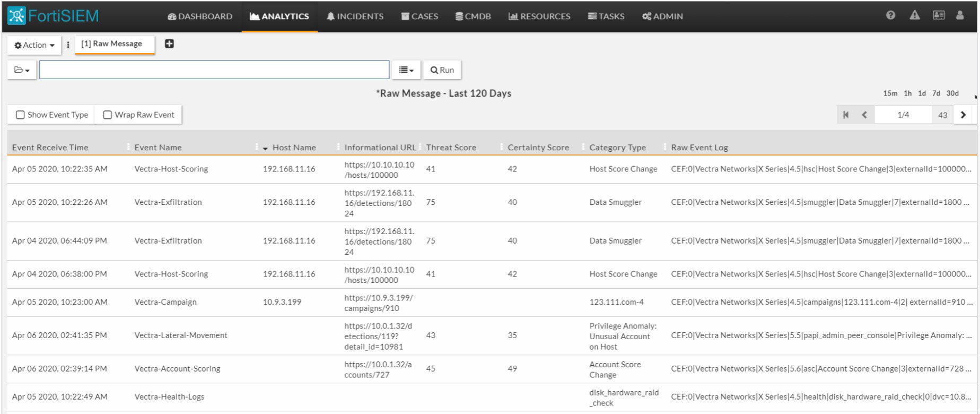Select the [1] Raw Message tab
This screenshot has height=414, width=980.
112,44
